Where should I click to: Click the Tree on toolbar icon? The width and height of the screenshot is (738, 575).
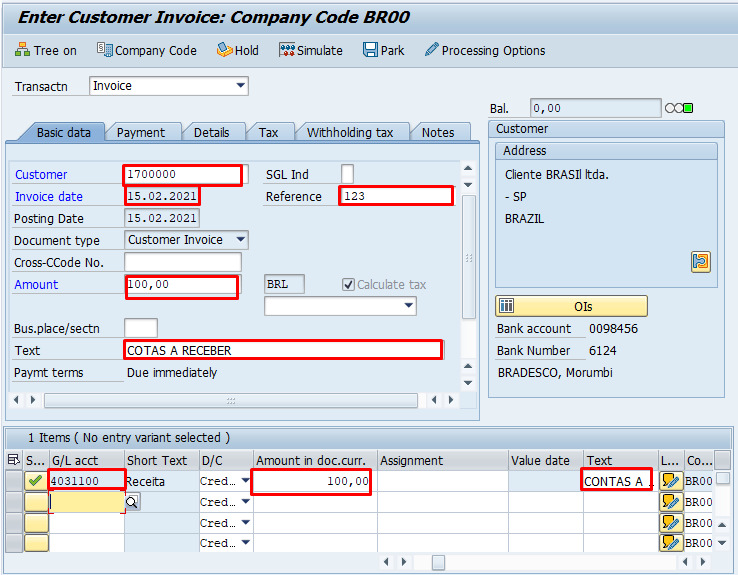(23, 50)
